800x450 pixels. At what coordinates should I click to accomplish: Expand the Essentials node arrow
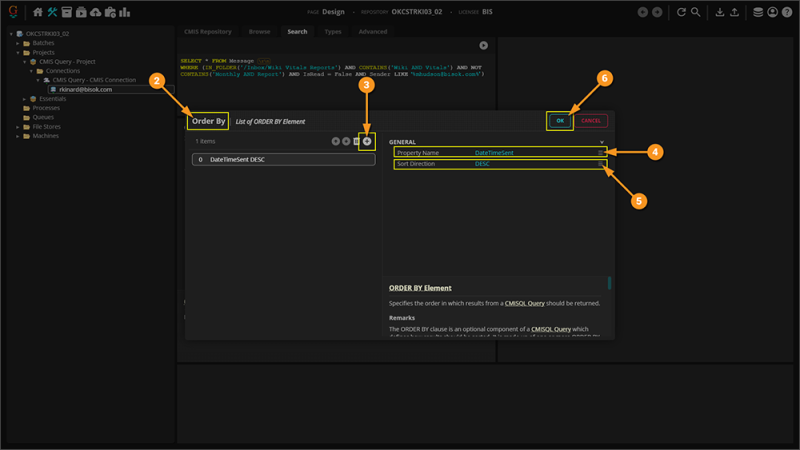click(x=24, y=99)
